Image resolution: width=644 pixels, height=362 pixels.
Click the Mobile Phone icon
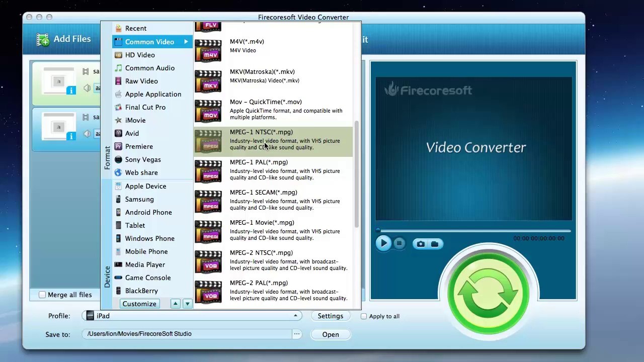point(118,251)
